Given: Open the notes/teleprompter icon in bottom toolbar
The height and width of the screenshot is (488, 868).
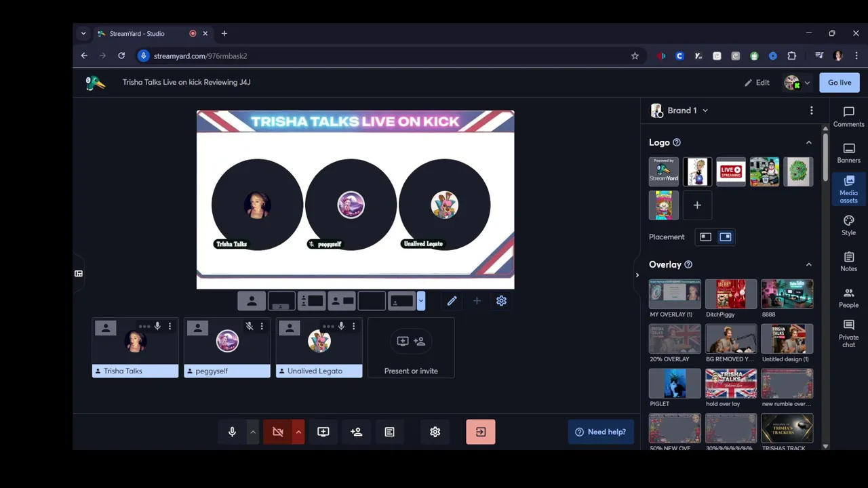Looking at the screenshot, I should 389,432.
